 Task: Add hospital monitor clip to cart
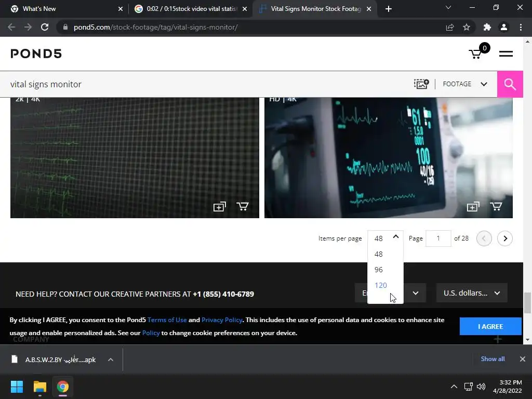point(496,206)
